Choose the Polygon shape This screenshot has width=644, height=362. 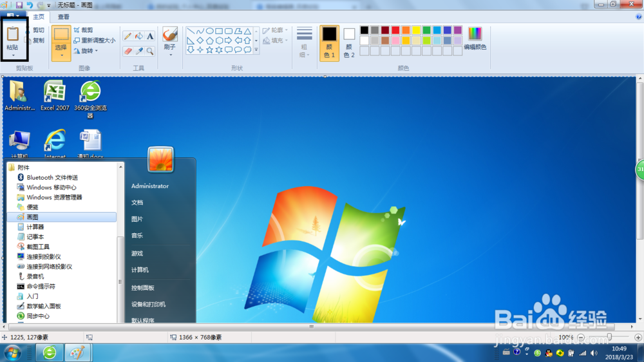click(x=238, y=31)
